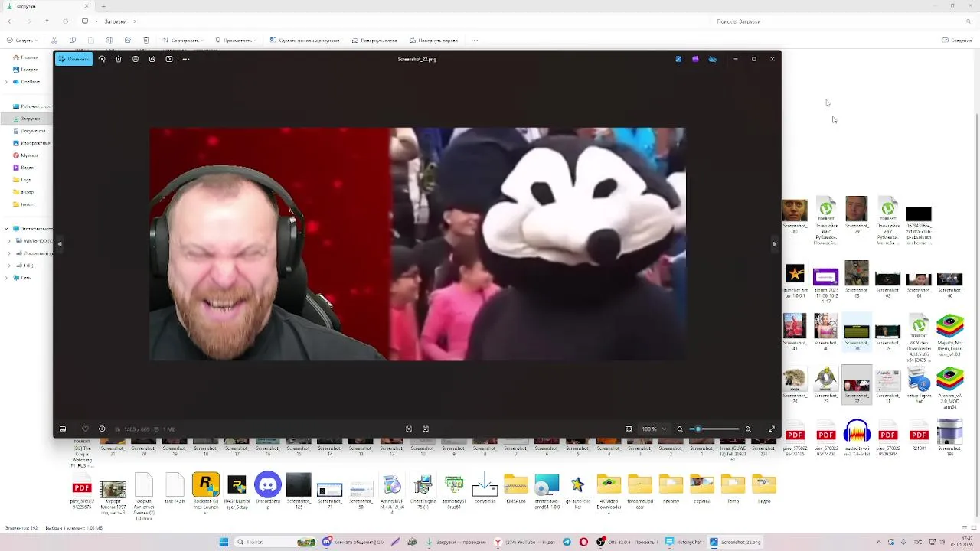Open the YouTube browser taskbar item
980x551 pixels.
(x=524, y=542)
